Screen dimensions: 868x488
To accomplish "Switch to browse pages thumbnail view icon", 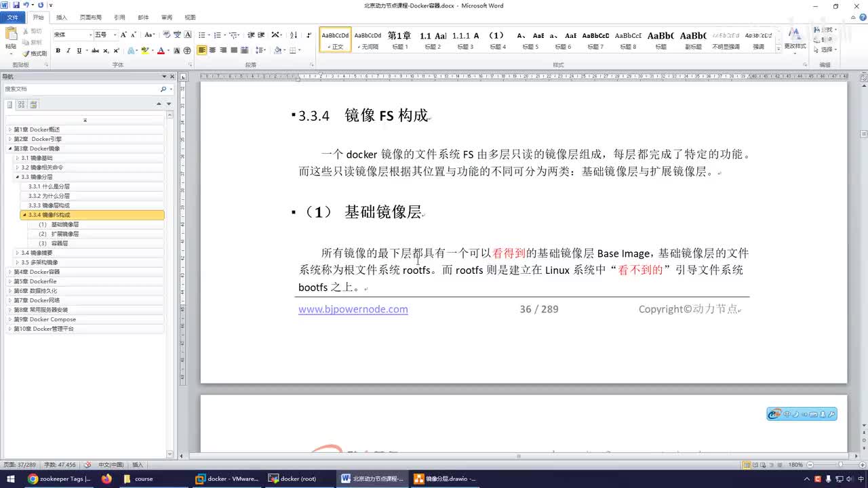I will coord(22,104).
